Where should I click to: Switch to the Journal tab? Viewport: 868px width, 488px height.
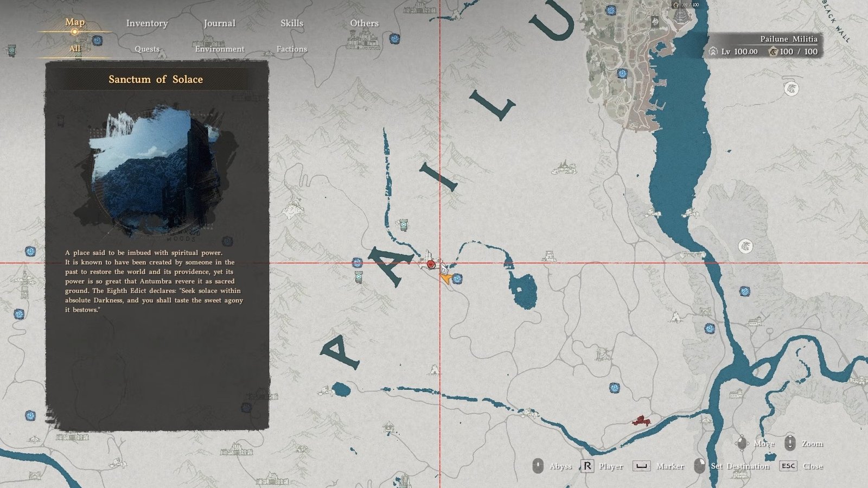tap(219, 23)
